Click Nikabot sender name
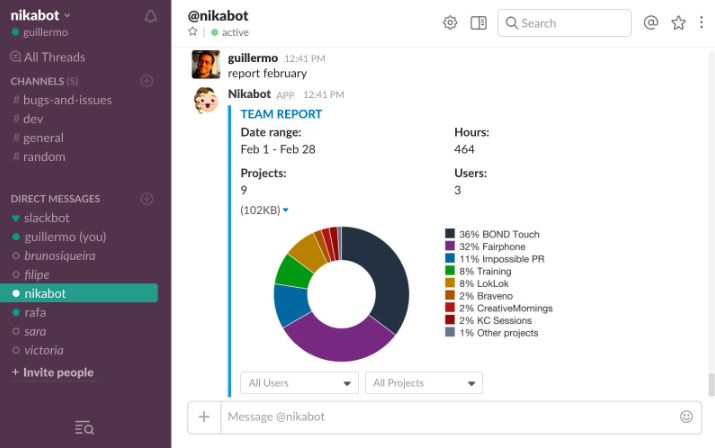This screenshot has height=448, width=715. coord(249,94)
